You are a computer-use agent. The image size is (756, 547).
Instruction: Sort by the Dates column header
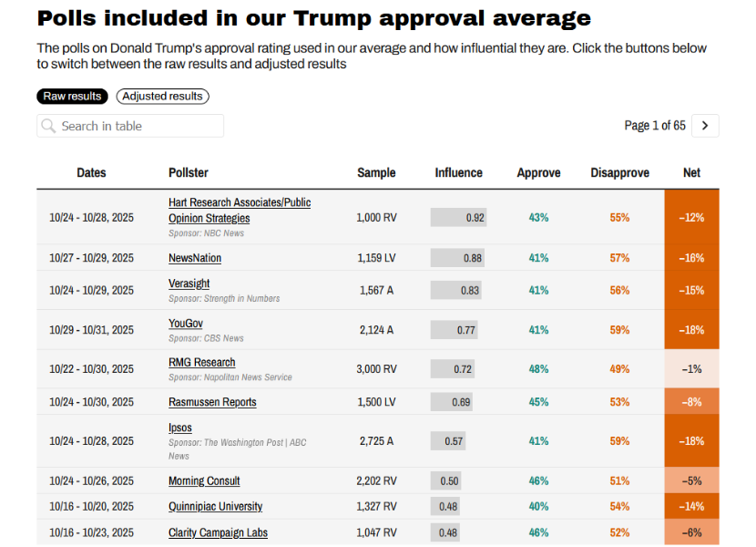(x=91, y=172)
